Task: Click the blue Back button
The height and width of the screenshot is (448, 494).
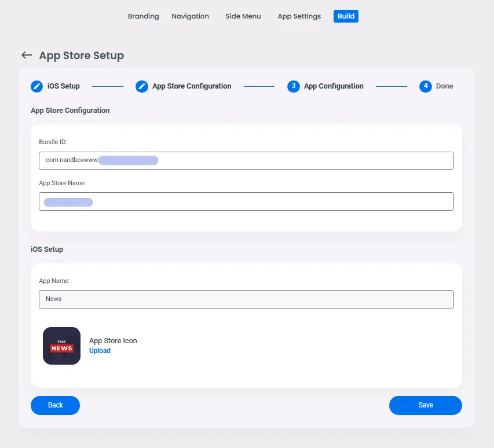Action: click(55, 405)
